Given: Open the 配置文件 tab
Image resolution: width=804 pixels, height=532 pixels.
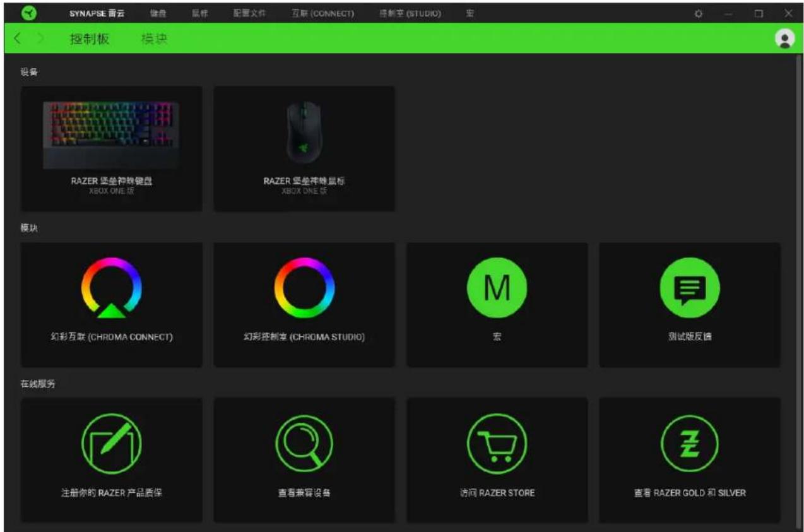Looking at the screenshot, I should (249, 13).
